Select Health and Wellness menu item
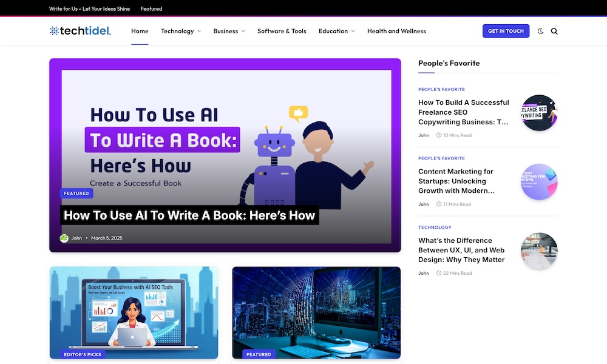607x364 pixels. 396,31
